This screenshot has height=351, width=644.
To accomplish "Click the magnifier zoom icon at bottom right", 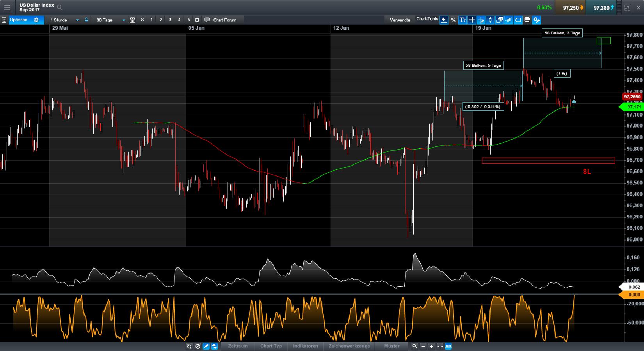I will click(x=415, y=346).
